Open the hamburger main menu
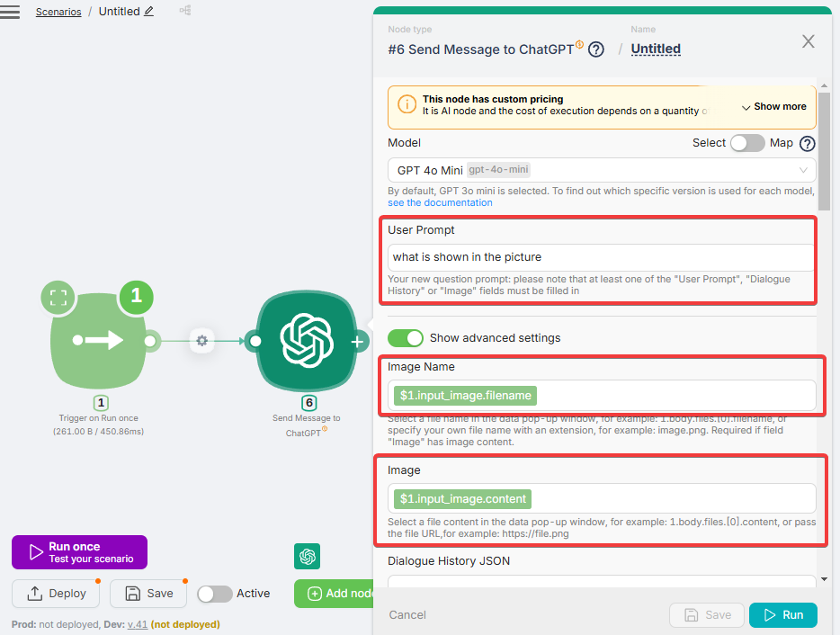This screenshot has width=840, height=635. point(10,12)
